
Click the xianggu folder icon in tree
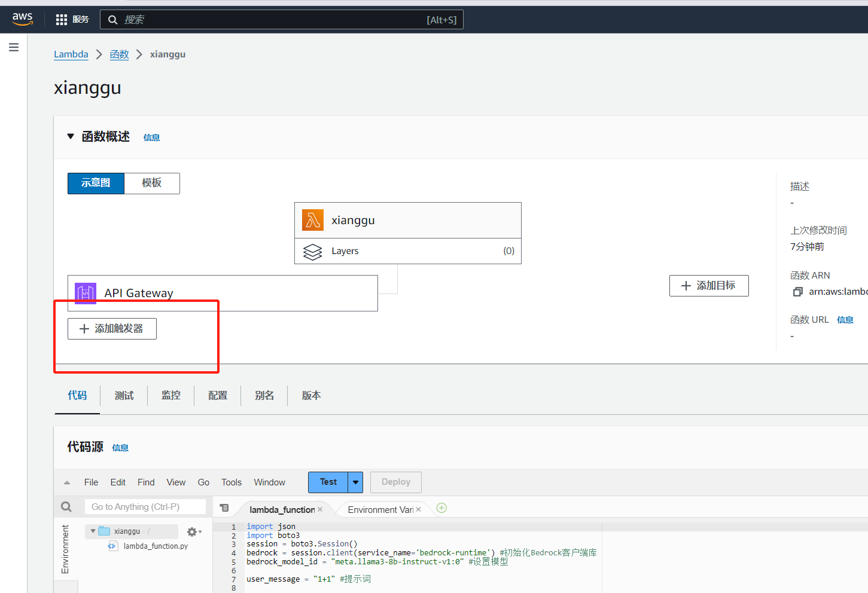[x=105, y=531]
